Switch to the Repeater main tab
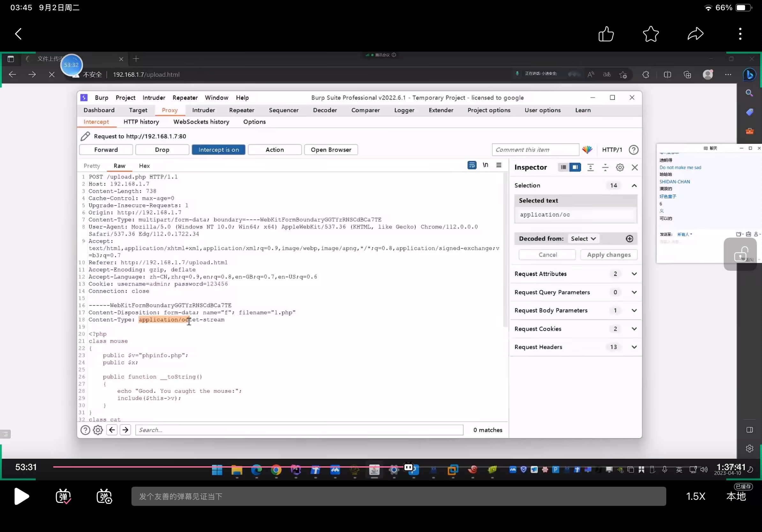Viewport: 762px width, 532px height. pyautogui.click(x=241, y=110)
